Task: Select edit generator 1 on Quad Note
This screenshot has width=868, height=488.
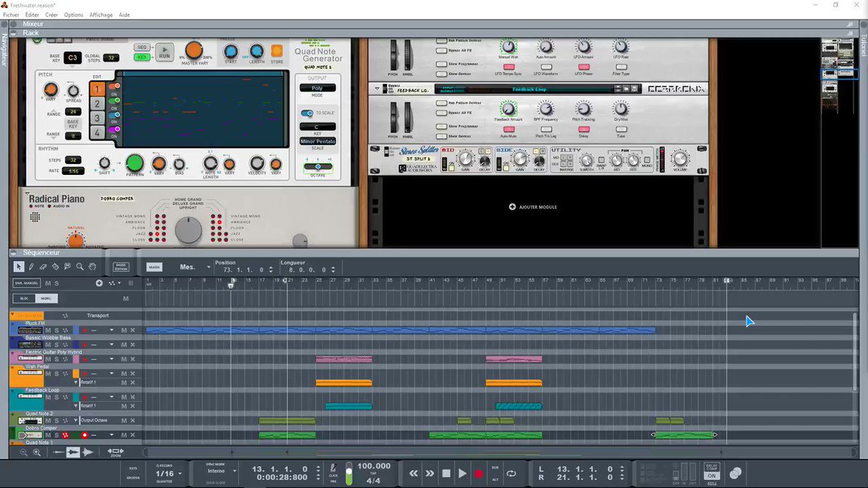Action: (97, 89)
